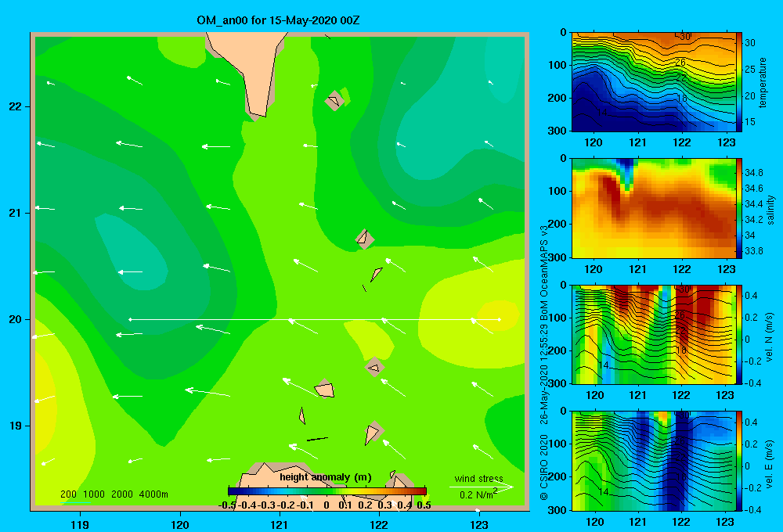Click the Taiwan landmass at map top
This screenshot has width=783, height=532.
[x=250, y=70]
